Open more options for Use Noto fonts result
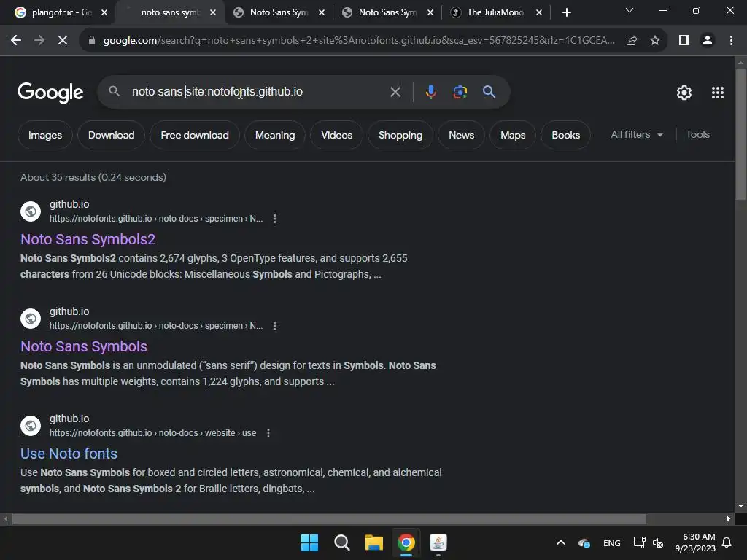 268,433
